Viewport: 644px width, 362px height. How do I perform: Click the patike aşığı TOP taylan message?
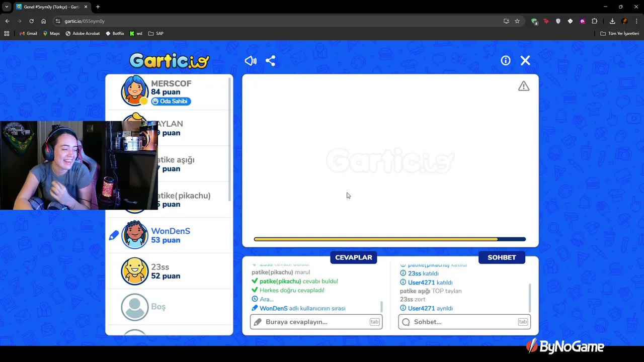click(431, 291)
